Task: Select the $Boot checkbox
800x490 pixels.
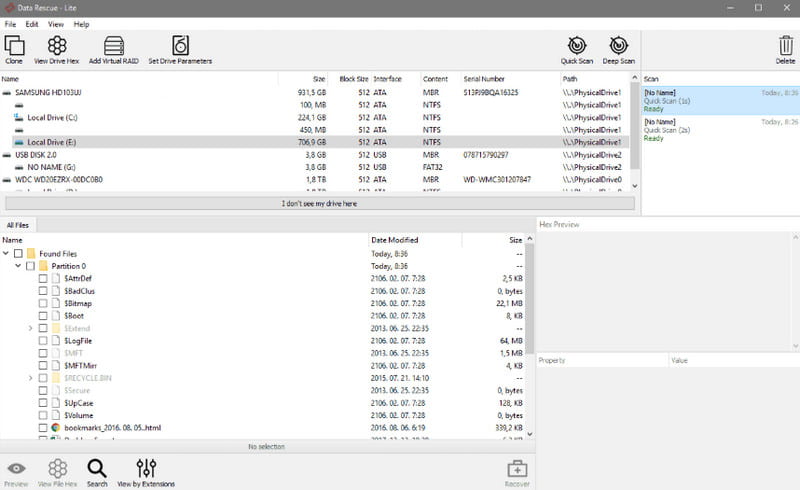Action: point(43,316)
